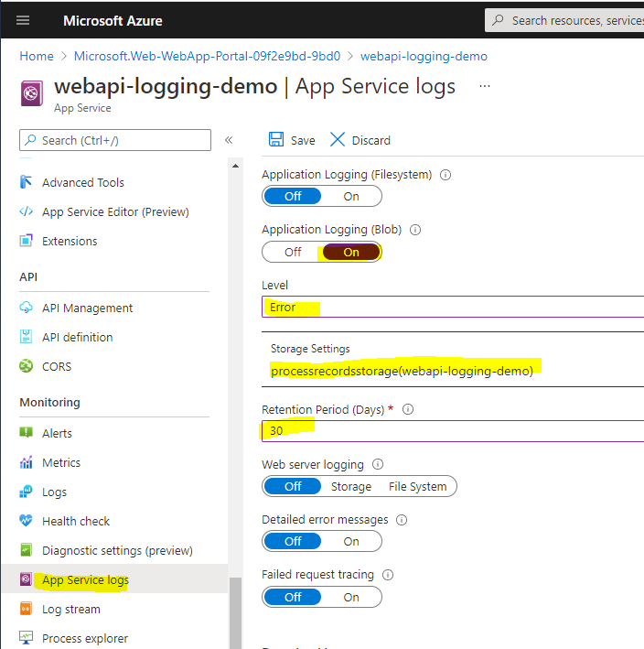The width and height of the screenshot is (644, 649).
Task: Collapse the sidebar with double chevron
Action: click(x=229, y=140)
